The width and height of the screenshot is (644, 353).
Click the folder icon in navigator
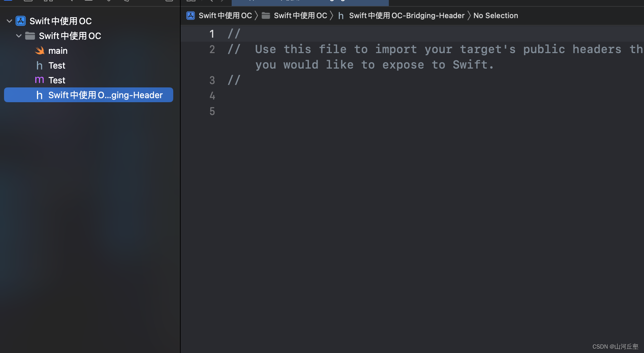[30, 36]
